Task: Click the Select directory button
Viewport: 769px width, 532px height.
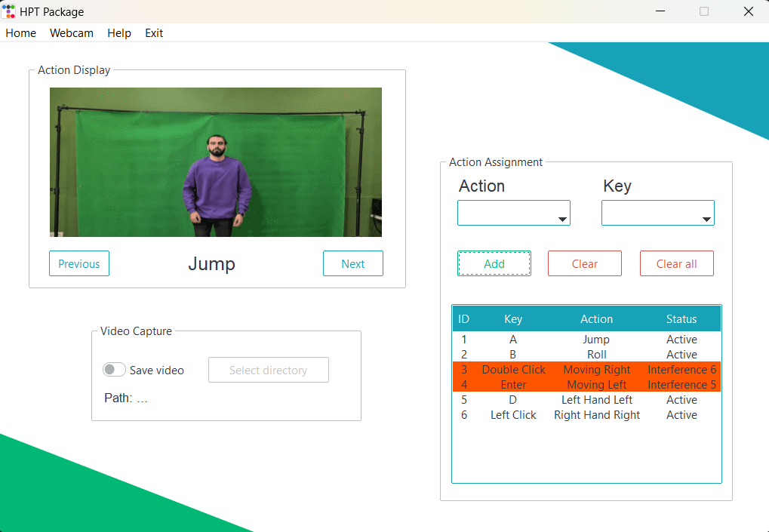Action: 268,370
